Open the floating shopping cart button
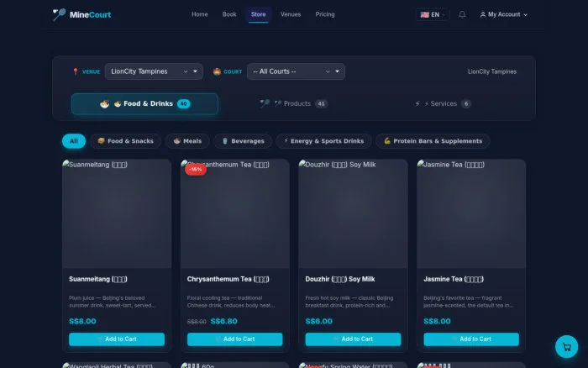588x368 pixels. (566, 347)
